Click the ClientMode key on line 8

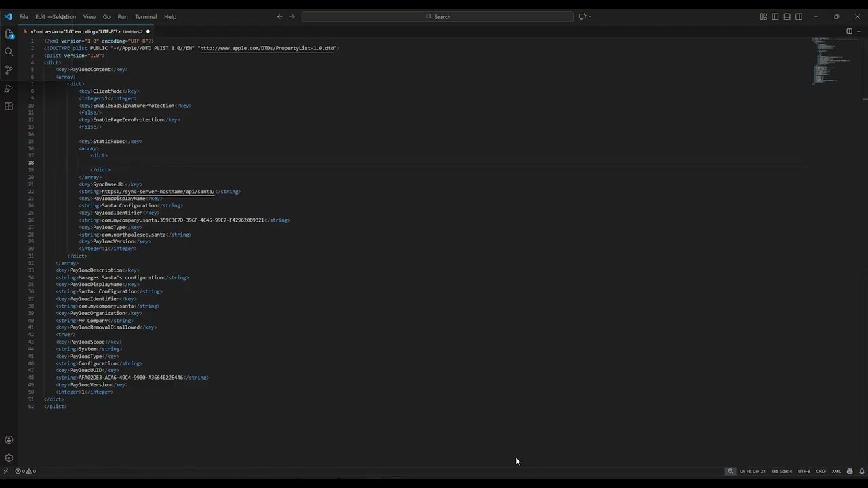[x=108, y=91]
